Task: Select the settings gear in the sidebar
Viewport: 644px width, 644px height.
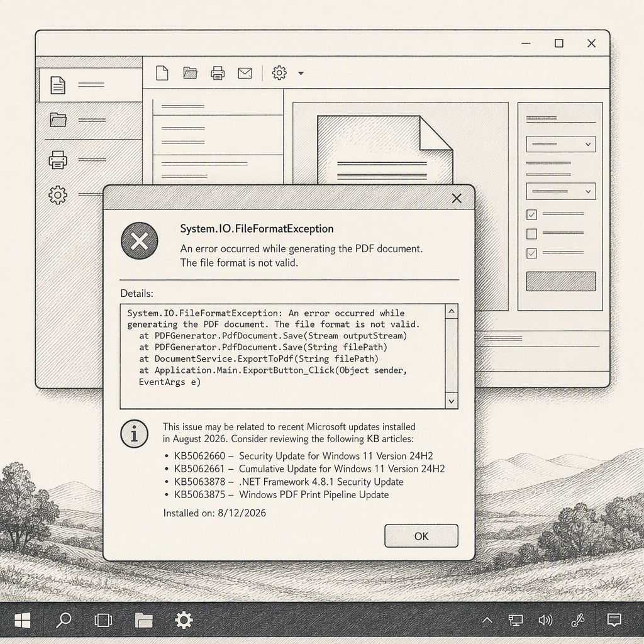Action: pyautogui.click(x=57, y=195)
